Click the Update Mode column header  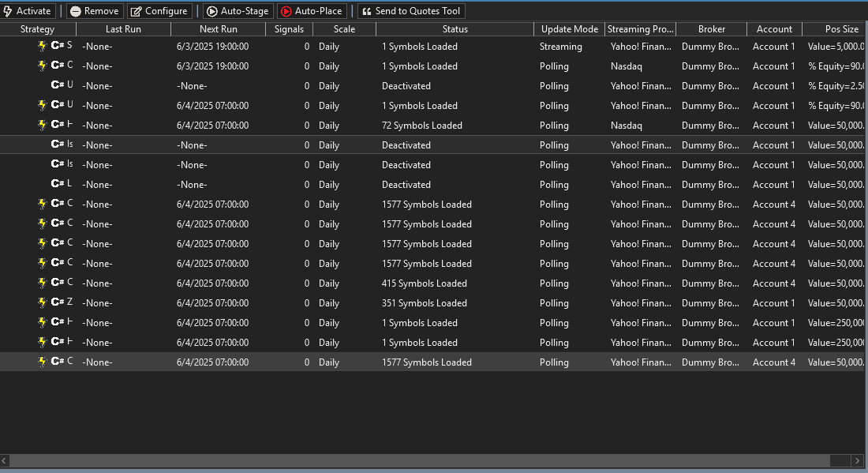(x=569, y=29)
